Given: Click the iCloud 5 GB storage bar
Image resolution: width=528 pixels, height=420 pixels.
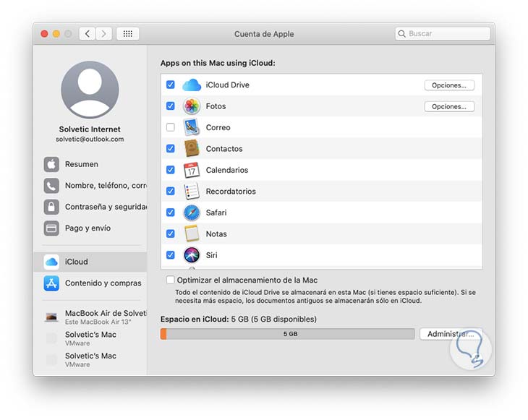Looking at the screenshot, I should coord(288,334).
